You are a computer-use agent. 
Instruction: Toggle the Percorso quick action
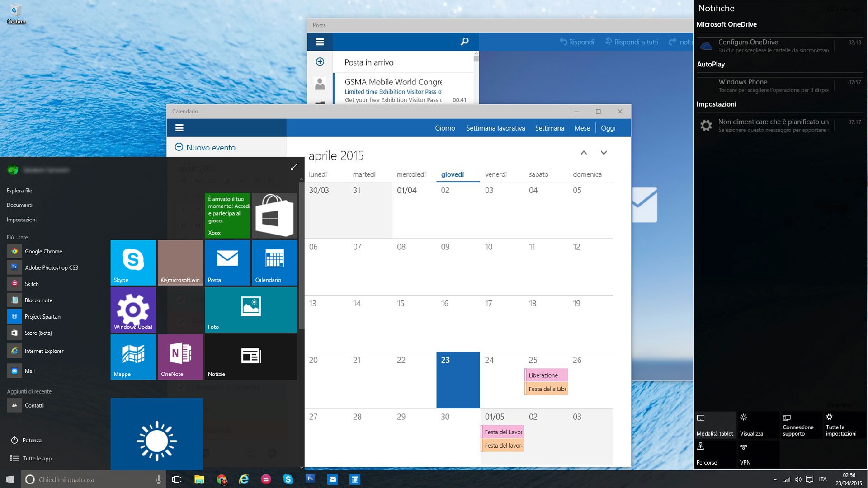click(715, 454)
